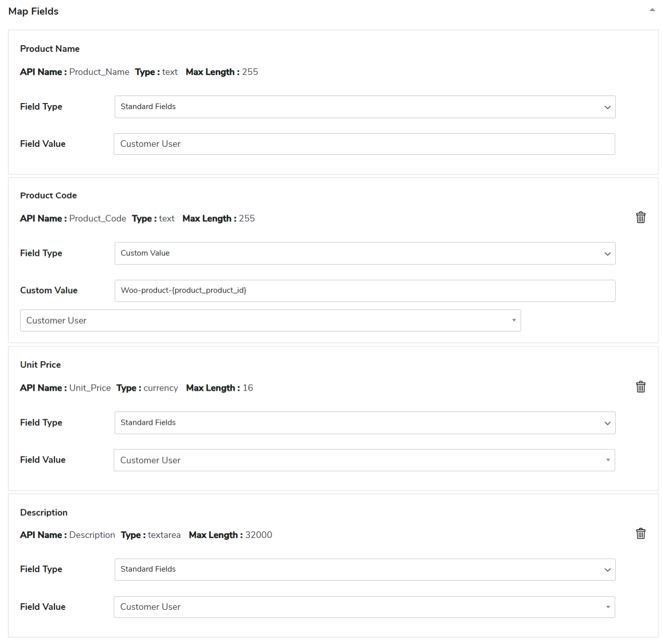Collapse the Map Fields panel arrow

coord(652,10)
